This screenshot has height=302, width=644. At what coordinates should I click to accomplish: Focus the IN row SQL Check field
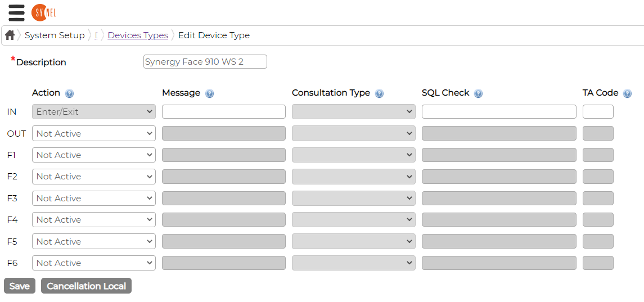point(499,112)
